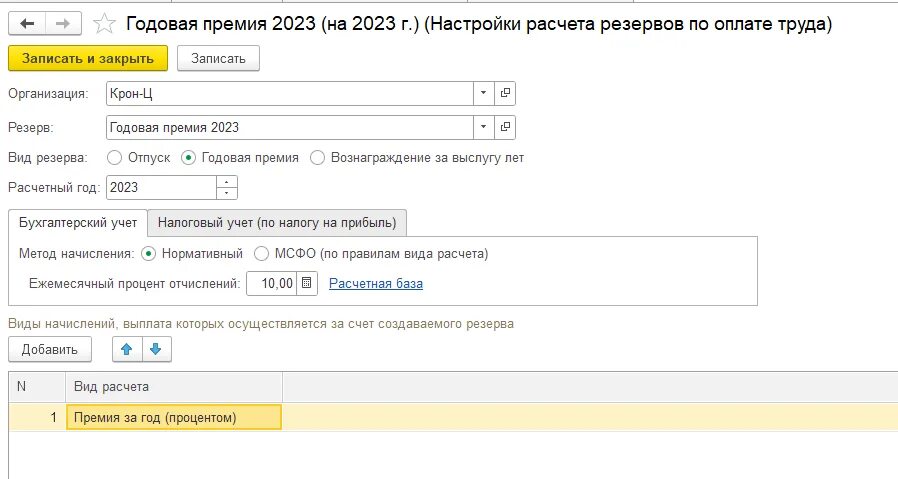
Task: Open calculator icon for percent field
Action: tap(306, 283)
